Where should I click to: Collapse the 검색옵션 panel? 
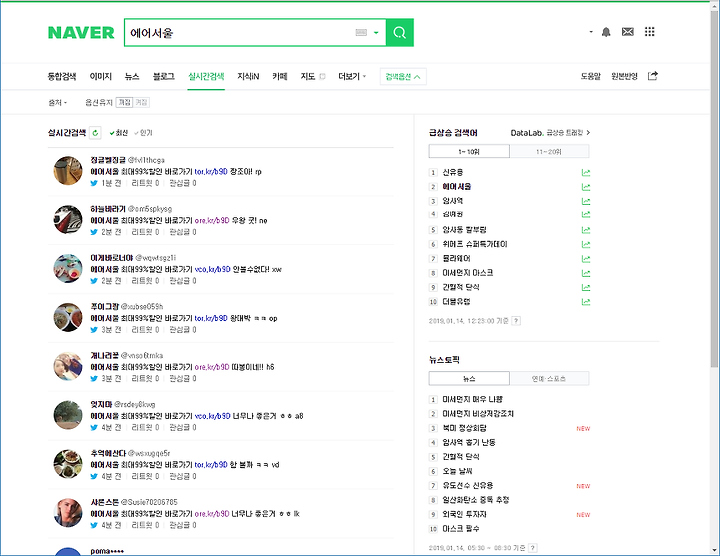click(x=403, y=77)
